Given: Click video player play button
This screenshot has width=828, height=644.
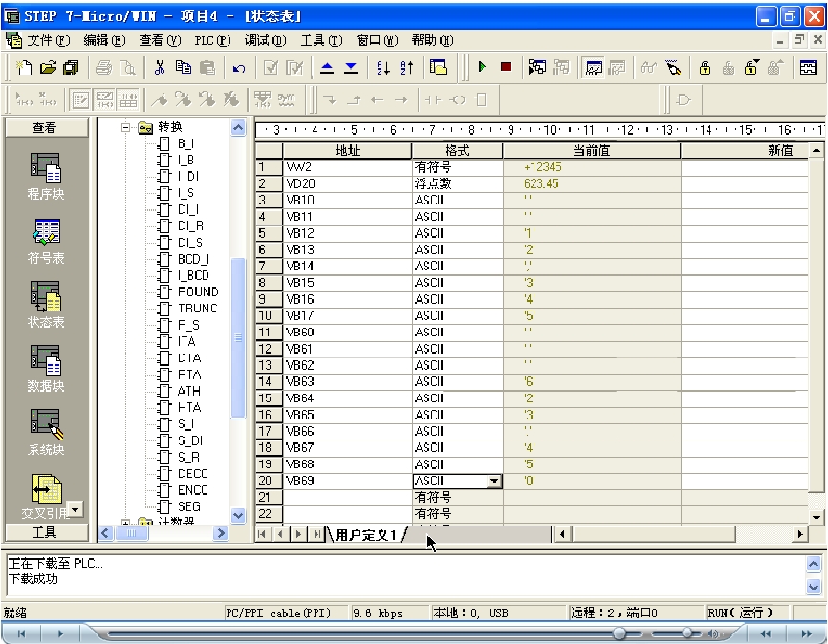Looking at the screenshot, I should point(59,633).
